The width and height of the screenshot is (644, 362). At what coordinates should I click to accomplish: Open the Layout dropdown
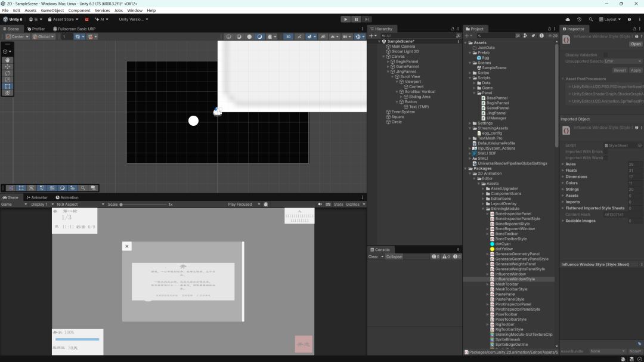[x=609, y=19]
